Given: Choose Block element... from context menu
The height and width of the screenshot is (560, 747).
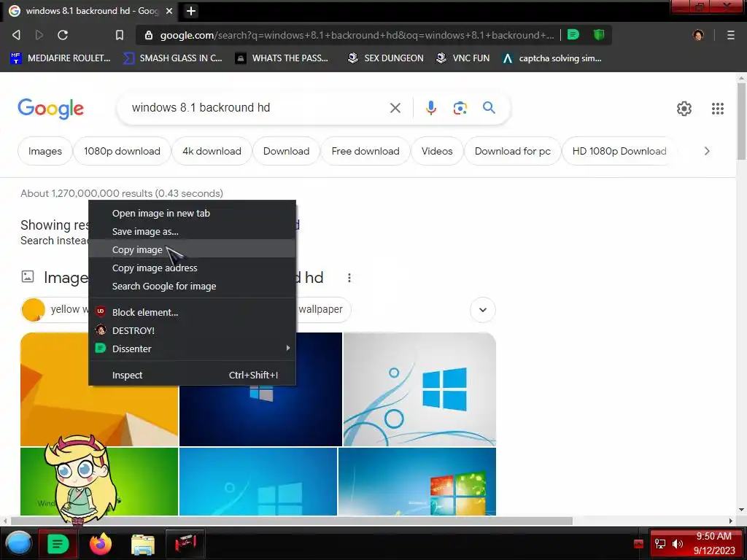Looking at the screenshot, I should 192,312.
